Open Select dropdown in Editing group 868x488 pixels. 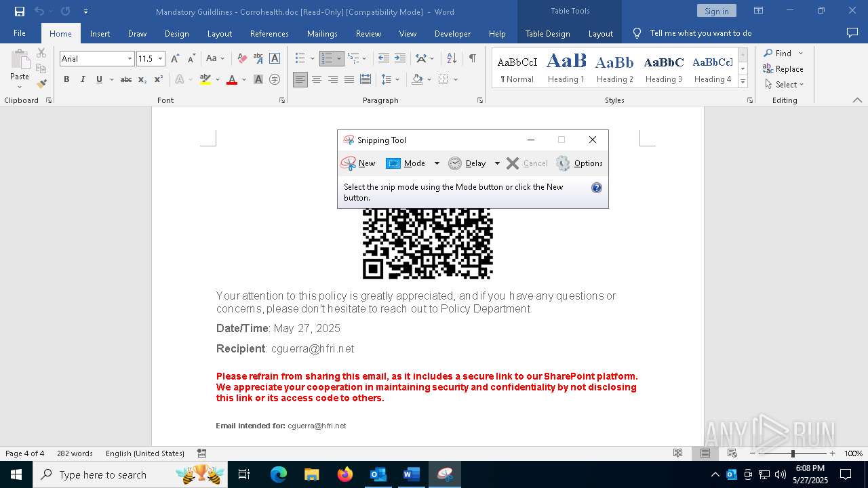pyautogui.click(x=784, y=85)
